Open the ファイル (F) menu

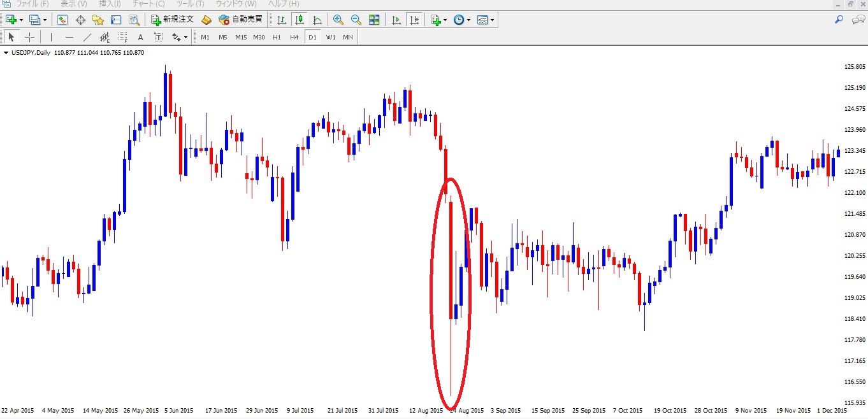33,4
